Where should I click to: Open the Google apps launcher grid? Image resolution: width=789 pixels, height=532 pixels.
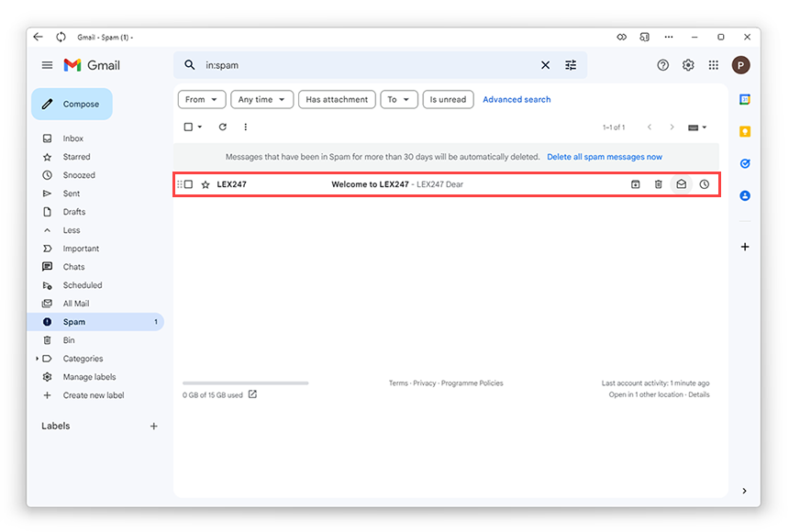(x=713, y=65)
